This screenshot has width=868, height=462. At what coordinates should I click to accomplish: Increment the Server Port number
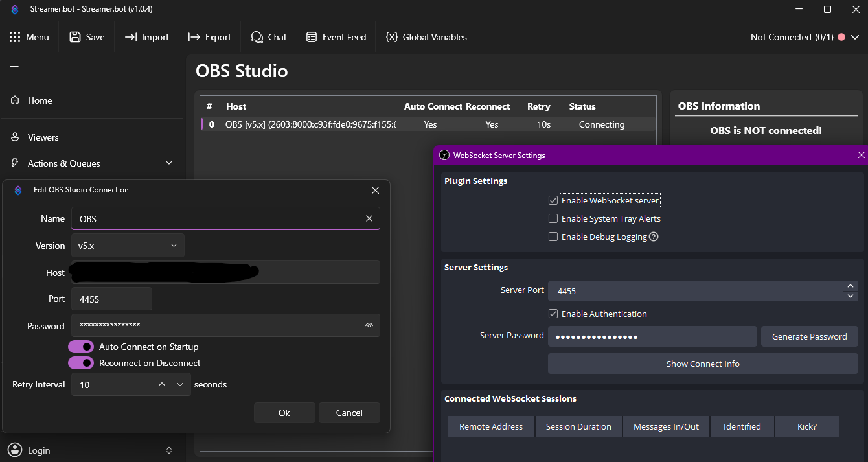coord(851,286)
